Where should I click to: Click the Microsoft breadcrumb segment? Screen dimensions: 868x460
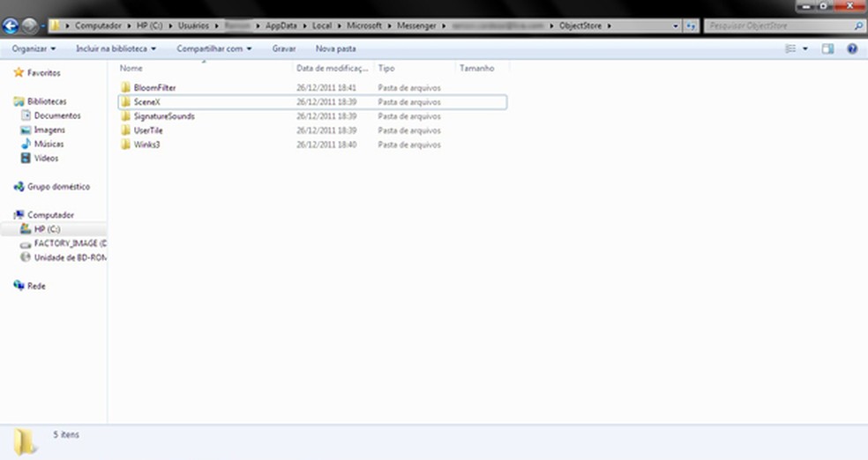(364, 26)
